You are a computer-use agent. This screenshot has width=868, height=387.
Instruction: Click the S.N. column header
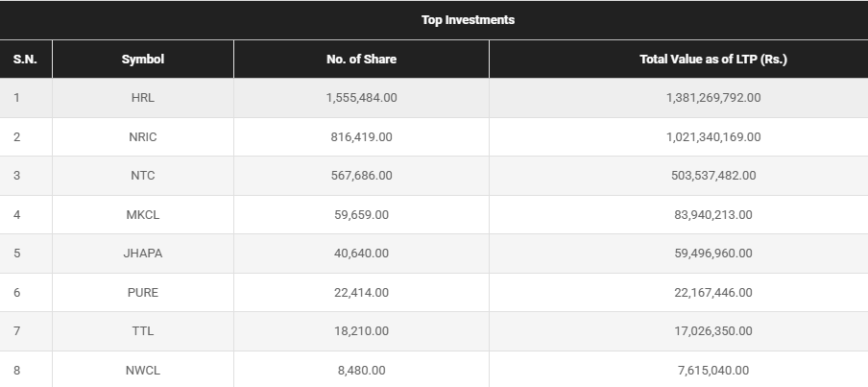pyautogui.click(x=25, y=60)
